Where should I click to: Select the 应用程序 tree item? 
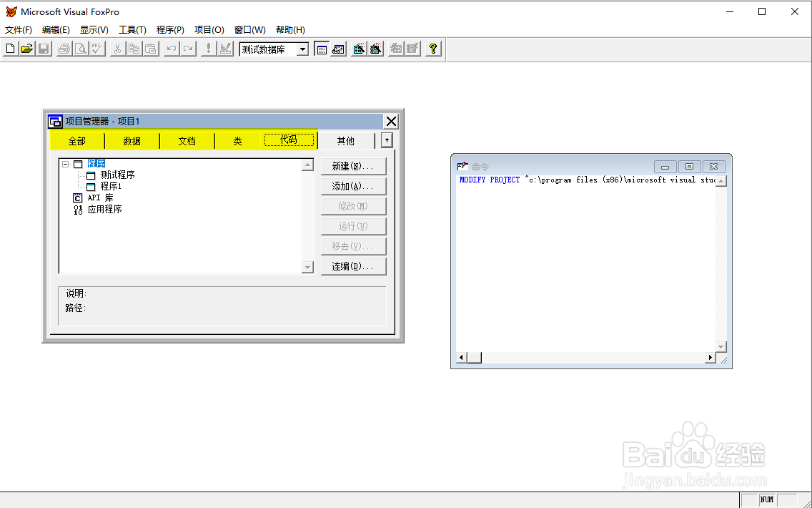[104, 209]
